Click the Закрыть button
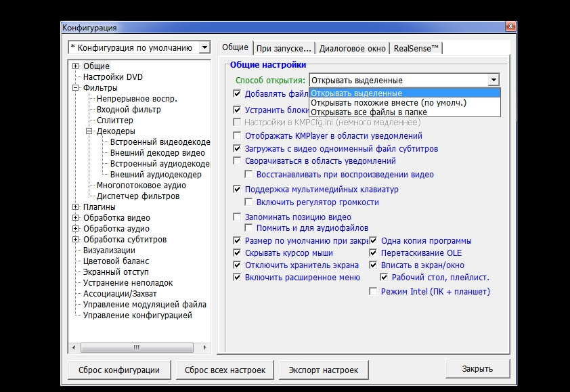570x392 pixels. coord(477,369)
